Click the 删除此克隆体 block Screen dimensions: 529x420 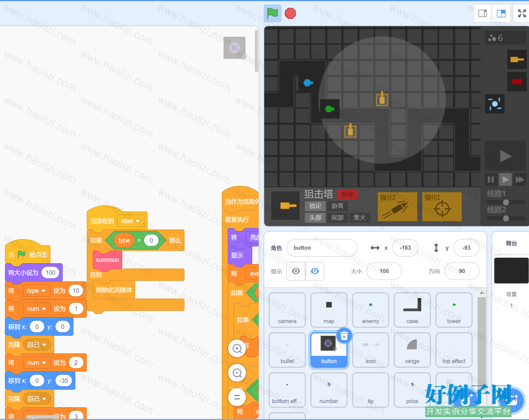114,290
